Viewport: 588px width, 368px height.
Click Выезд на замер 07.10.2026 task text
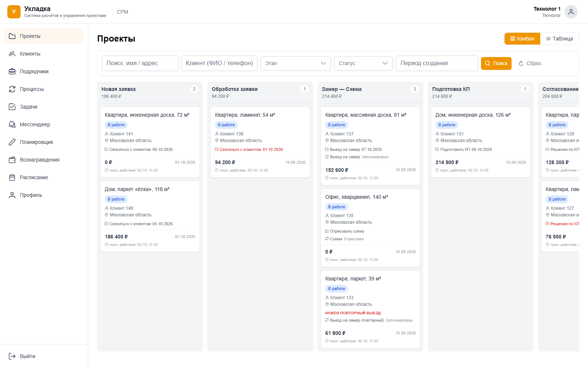coord(356,149)
